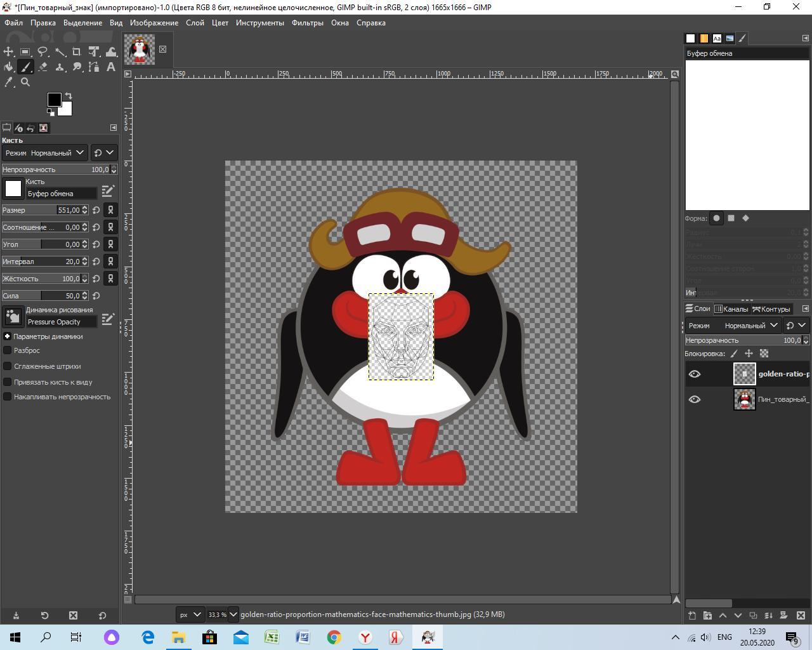812x650 pixels.
Task: Click the Pressure Opacity dynamics field
Action: click(x=61, y=322)
